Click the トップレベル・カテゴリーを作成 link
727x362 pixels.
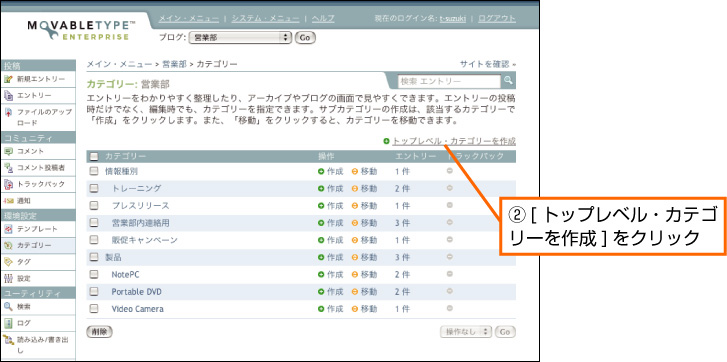(x=454, y=141)
